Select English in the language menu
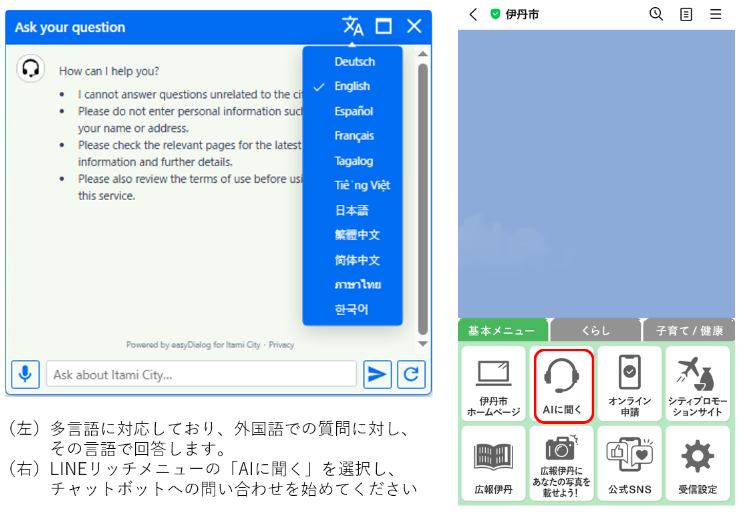744x516 pixels. (353, 86)
